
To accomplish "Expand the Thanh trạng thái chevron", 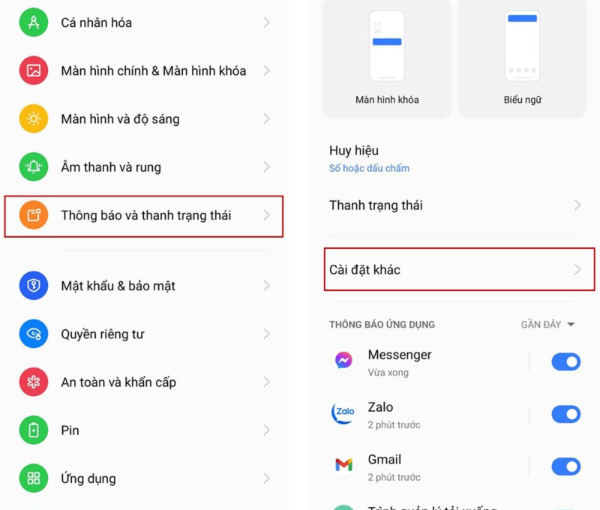I will click(577, 205).
